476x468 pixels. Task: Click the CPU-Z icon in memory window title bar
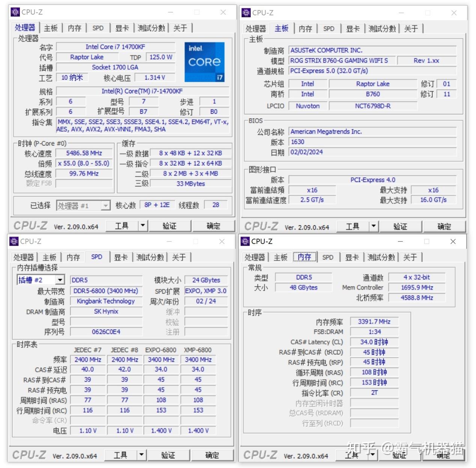tap(246, 241)
